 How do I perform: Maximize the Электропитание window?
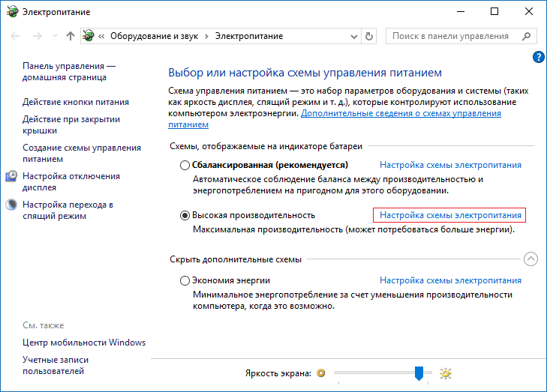click(494, 11)
